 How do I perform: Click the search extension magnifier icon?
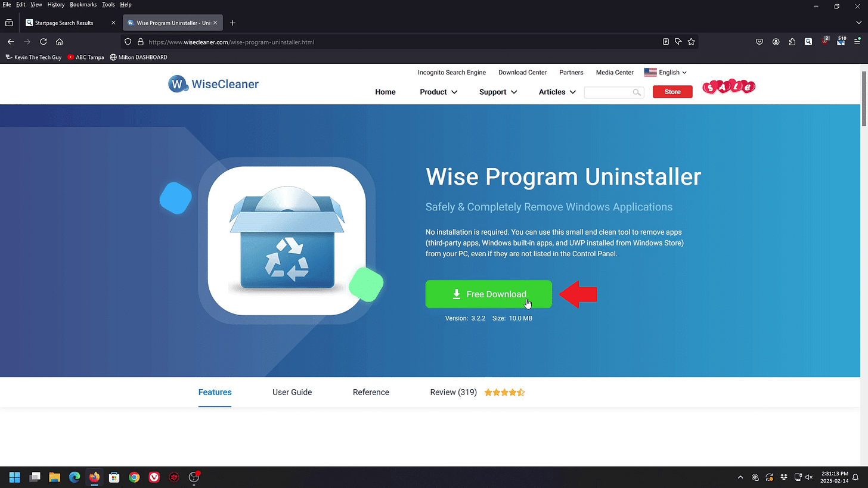pyautogui.click(x=808, y=42)
